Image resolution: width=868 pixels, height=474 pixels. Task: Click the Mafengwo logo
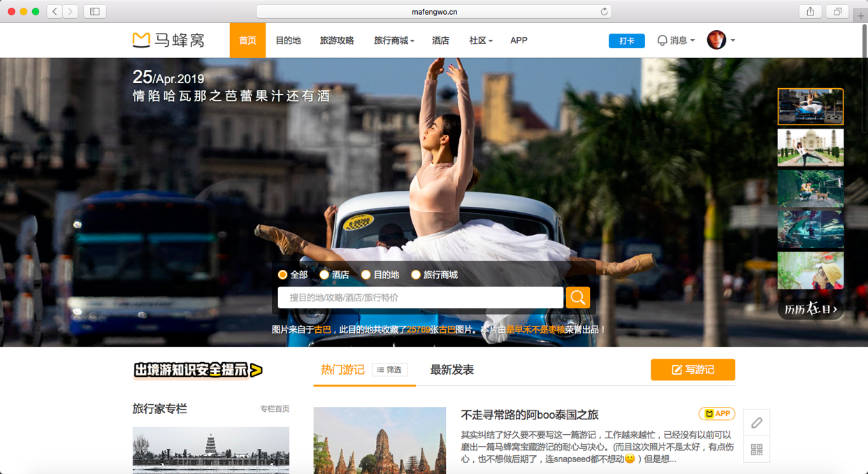[x=168, y=41]
